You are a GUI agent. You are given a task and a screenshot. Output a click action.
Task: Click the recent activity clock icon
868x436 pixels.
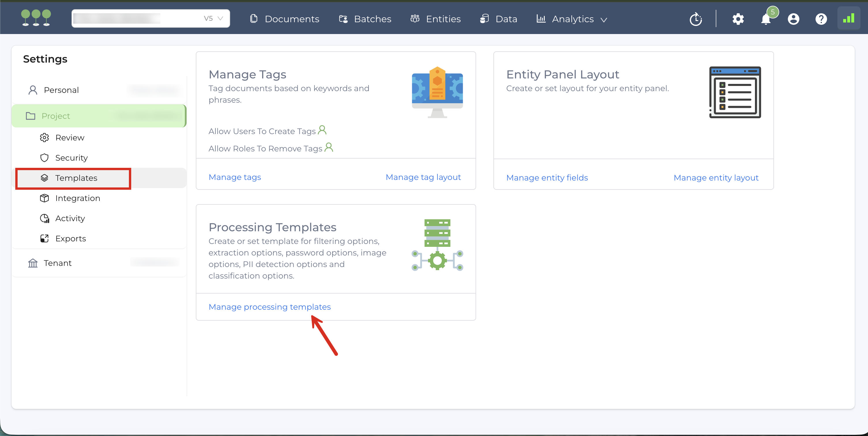[696, 19]
